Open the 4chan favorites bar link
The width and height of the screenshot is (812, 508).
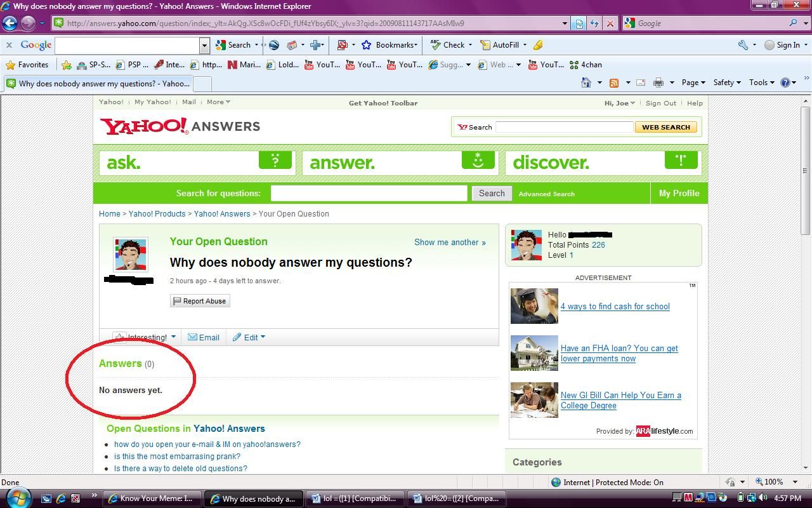click(586, 65)
